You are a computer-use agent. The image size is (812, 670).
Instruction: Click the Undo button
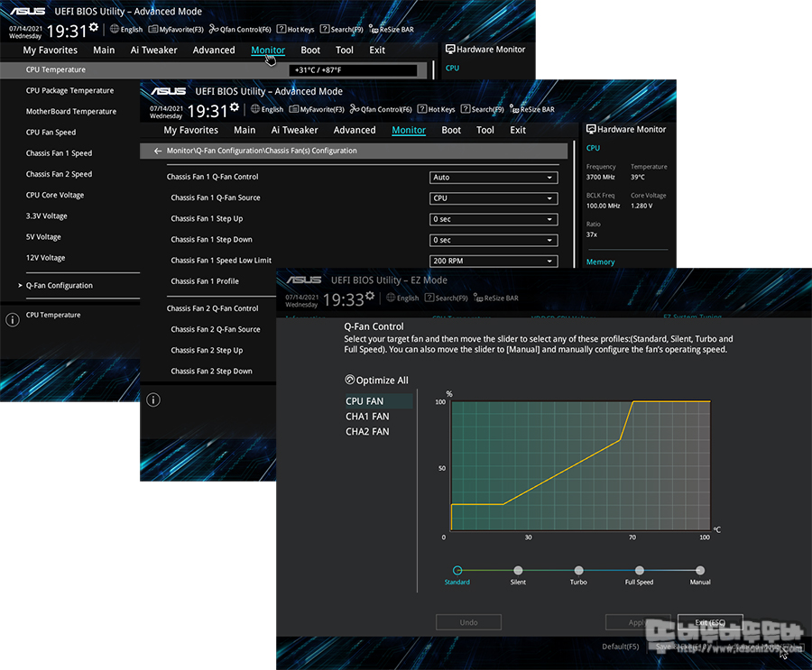pyautogui.click(x=468, y=622)
